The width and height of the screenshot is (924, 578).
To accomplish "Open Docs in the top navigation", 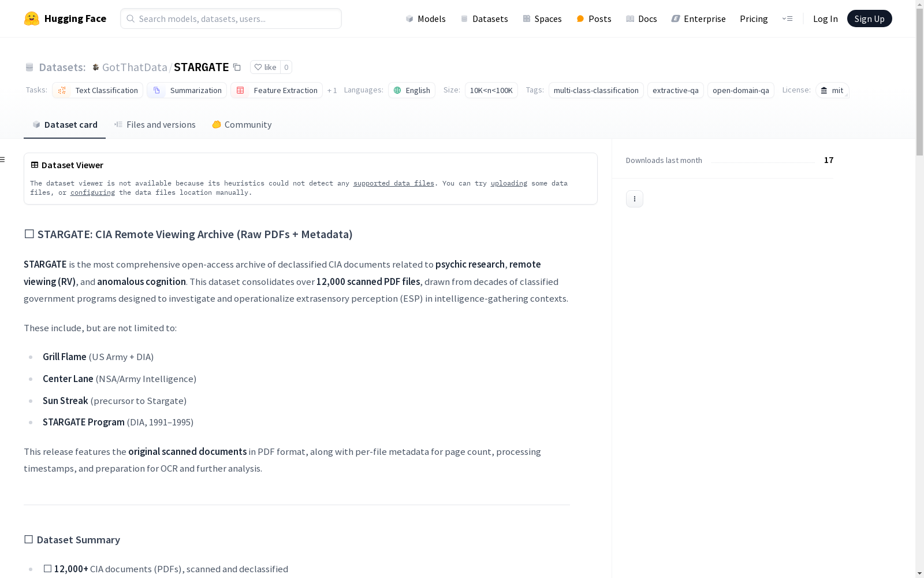I will [642, 18].
